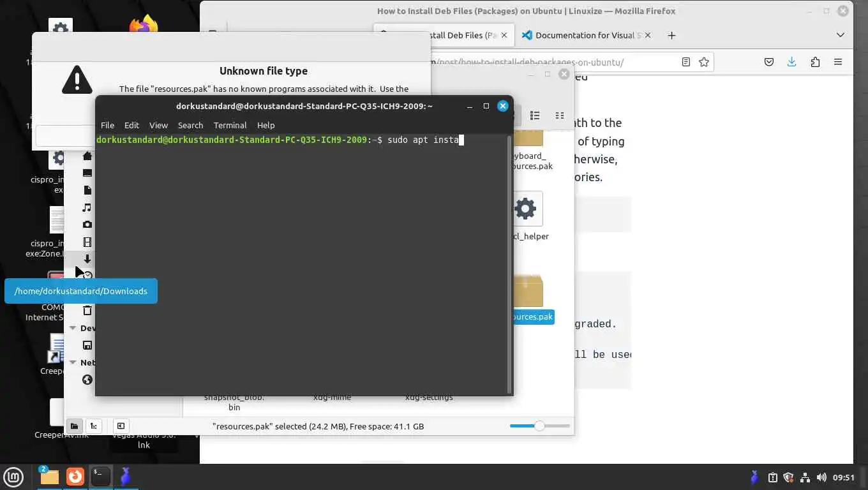The image size is (868, 490).
Task: Select the Home place in file manager sidebar
Action: [x=87, y=156]
